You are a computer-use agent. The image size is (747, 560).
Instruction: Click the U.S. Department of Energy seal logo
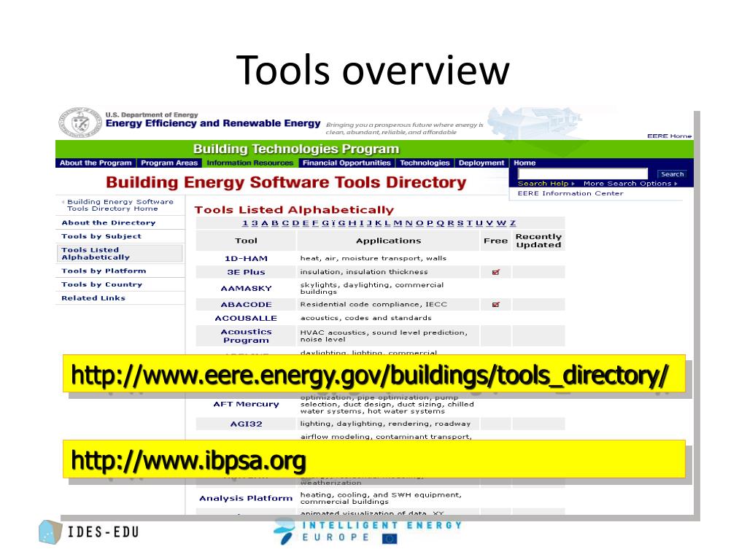[80, 122]
